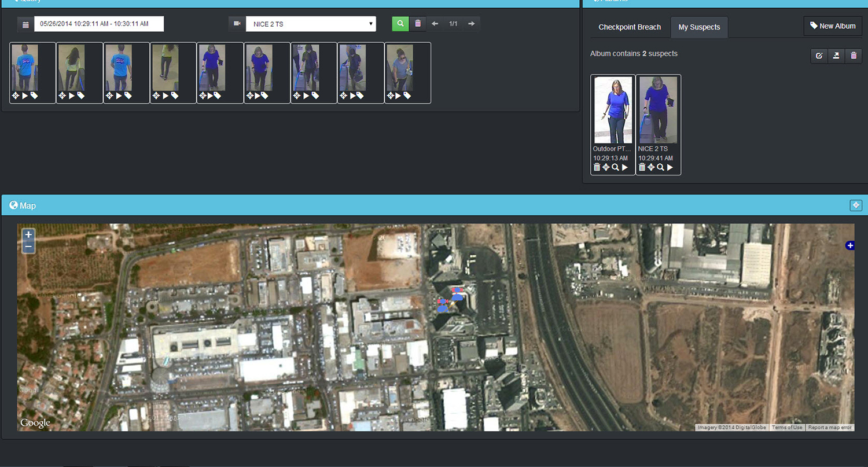The height and width of the screenshot is (467, 868).
Task: Play the NICE 2 TS suspect video
Action: click(670, 167)
